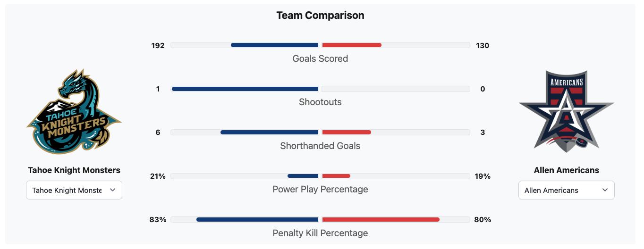Image resolution: width=644 pixels, height=249 pixels.
Task: Open the Tahoe Knight Monsters team dropdown
Action: (x=74, y=190)
